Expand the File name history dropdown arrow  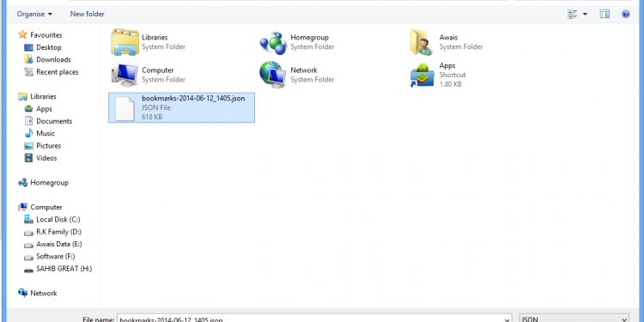(507, 319)
